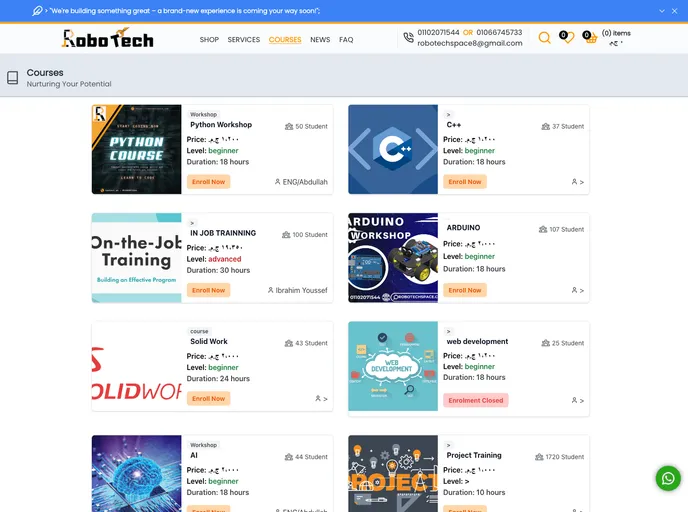Click the phone handset icon

[x=408, y=38]
